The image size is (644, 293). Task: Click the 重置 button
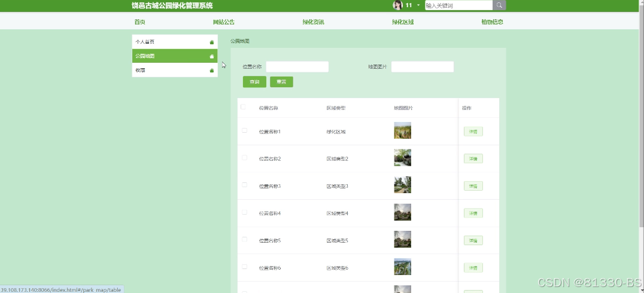[x=281, y=82]
